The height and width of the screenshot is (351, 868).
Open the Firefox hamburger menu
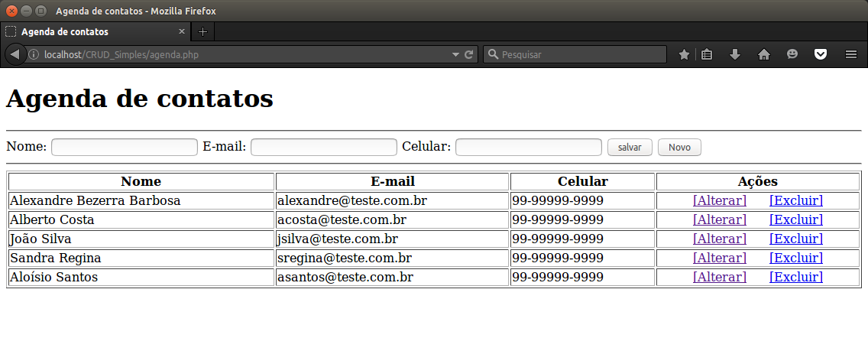pos(851,54)
